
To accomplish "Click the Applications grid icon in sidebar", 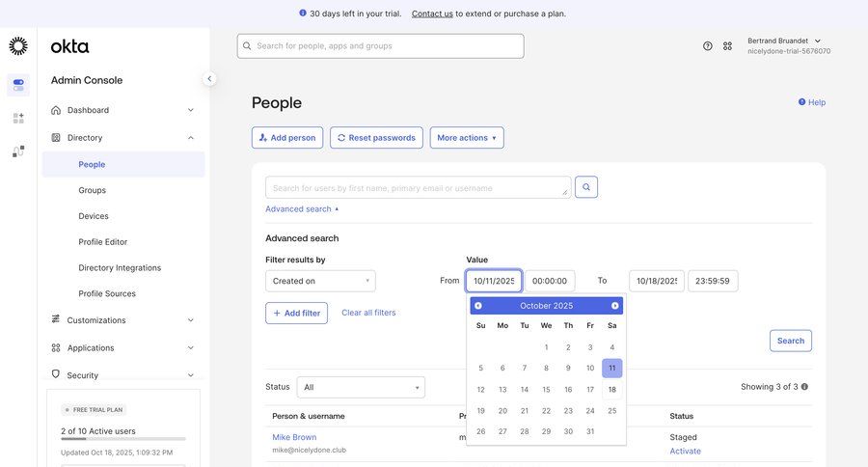I will coord(55,348).
